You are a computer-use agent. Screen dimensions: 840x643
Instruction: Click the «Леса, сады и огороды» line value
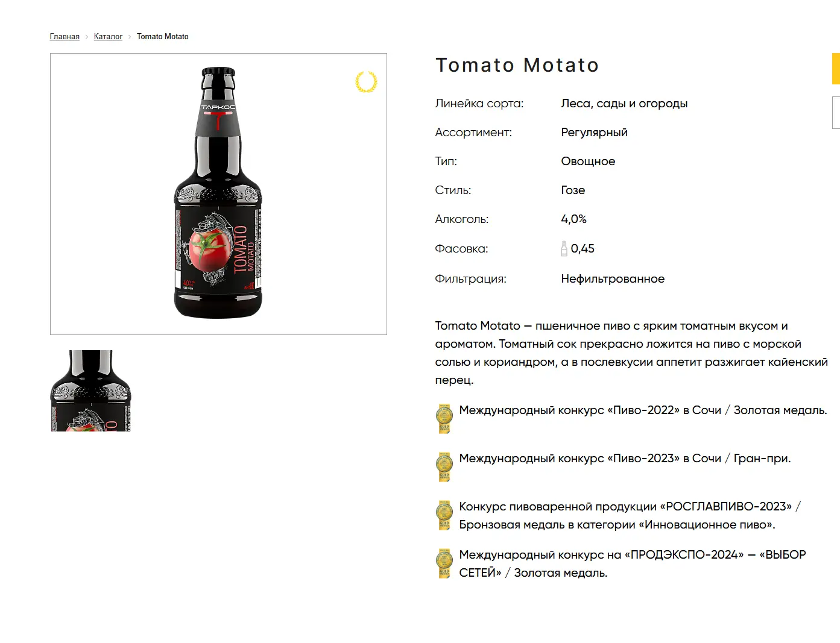tap(624, 104)
